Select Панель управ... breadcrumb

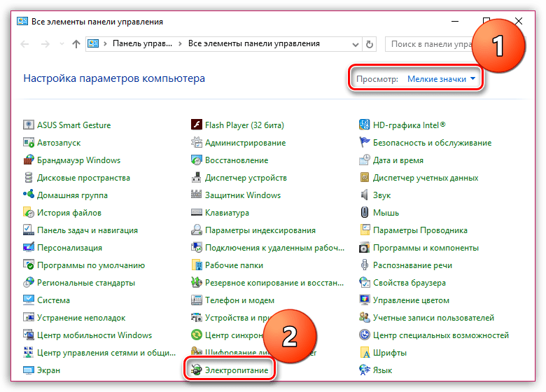tap(142, 43)
